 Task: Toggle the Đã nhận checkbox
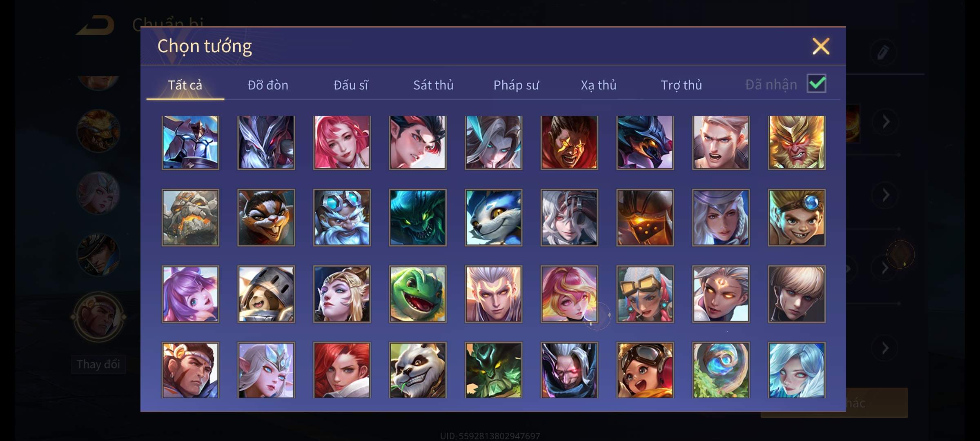[816, 84]
